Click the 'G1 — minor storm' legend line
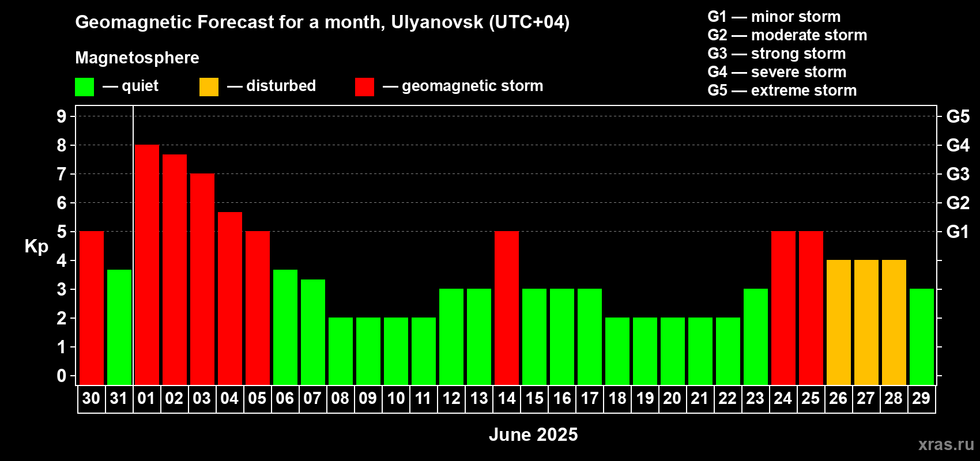Image resolution: width=980 pixels, height=461 pixels. click(x=774, y=17)
